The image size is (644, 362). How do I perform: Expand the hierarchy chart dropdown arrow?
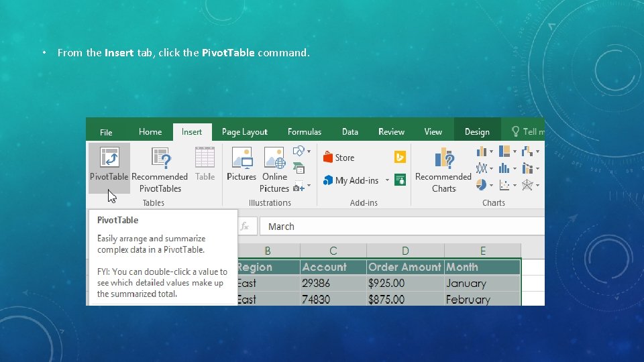coord(515,152)
